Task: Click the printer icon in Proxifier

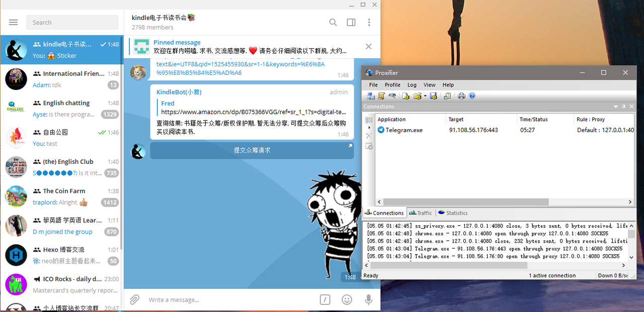Action: pos(461,96)
